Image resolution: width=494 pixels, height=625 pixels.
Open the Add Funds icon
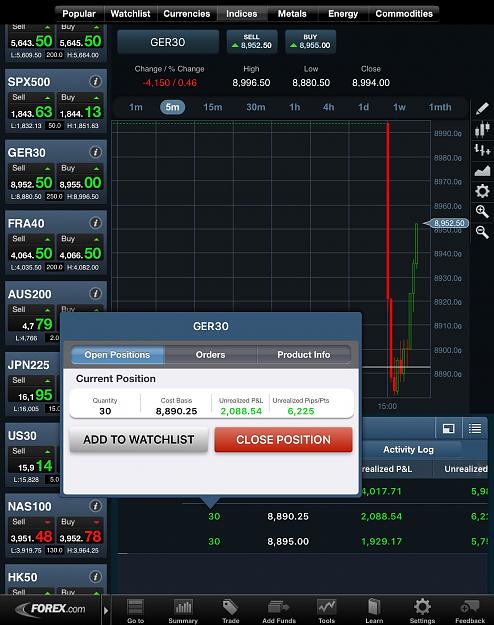click(279, 611)
